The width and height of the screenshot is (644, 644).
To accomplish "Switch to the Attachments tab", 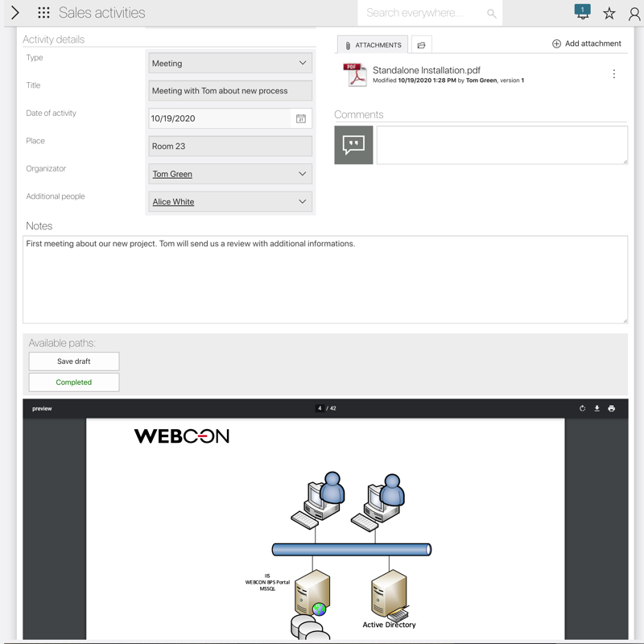I will pos(372,45).
